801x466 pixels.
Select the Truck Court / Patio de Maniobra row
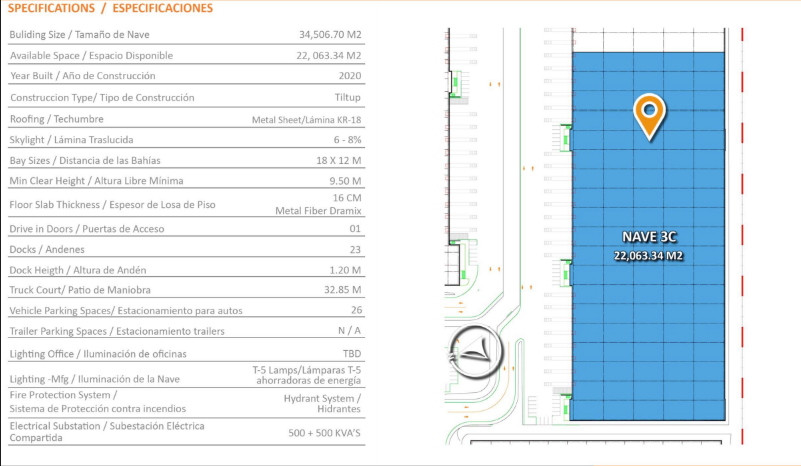(186, 290)
